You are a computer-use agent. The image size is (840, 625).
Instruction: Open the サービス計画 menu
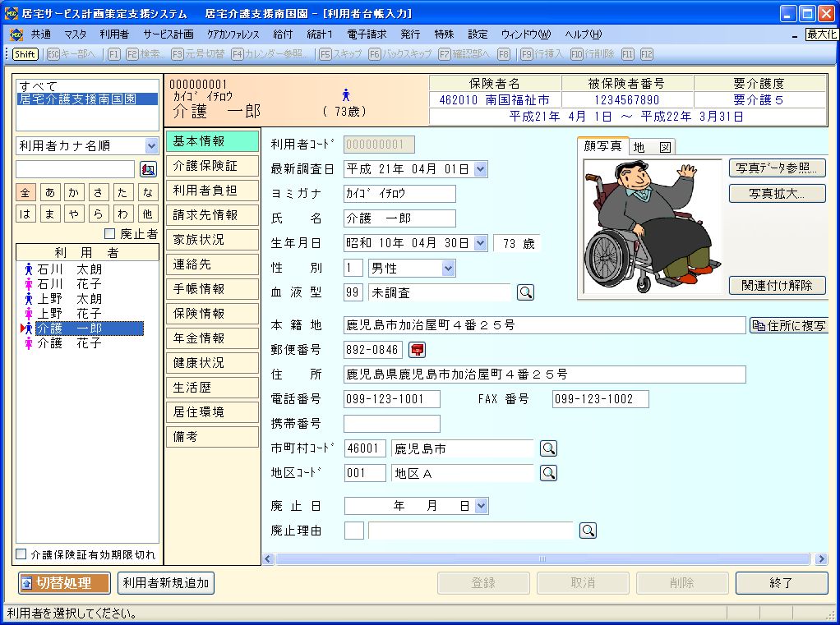point(168,34)
